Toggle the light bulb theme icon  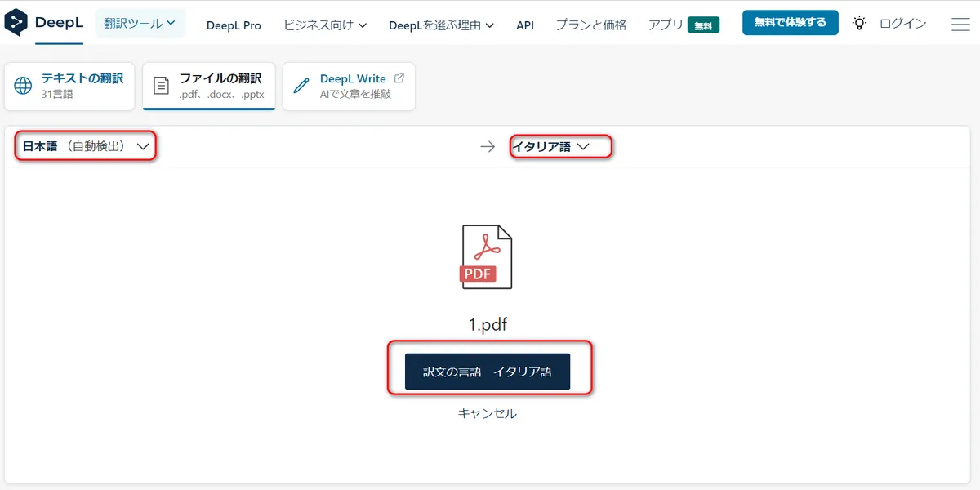pos(859,23)
